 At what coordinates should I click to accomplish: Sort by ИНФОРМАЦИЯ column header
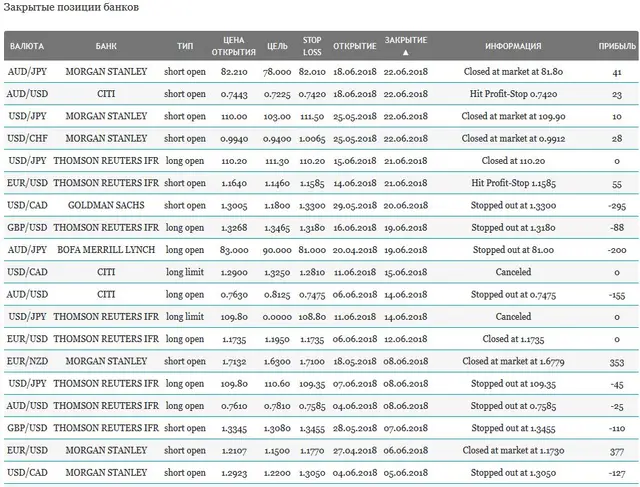tap(513, 46)
